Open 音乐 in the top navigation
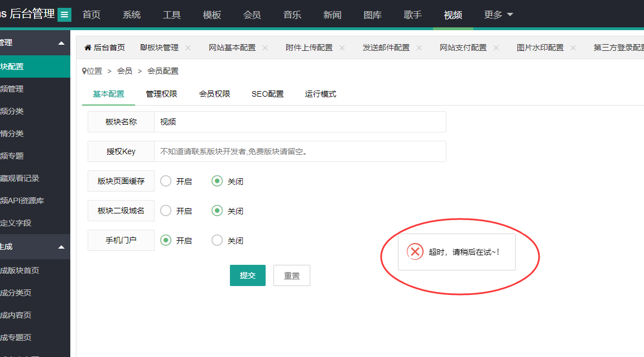The width and height of the screenshot is (644, 357). (292, 15)
